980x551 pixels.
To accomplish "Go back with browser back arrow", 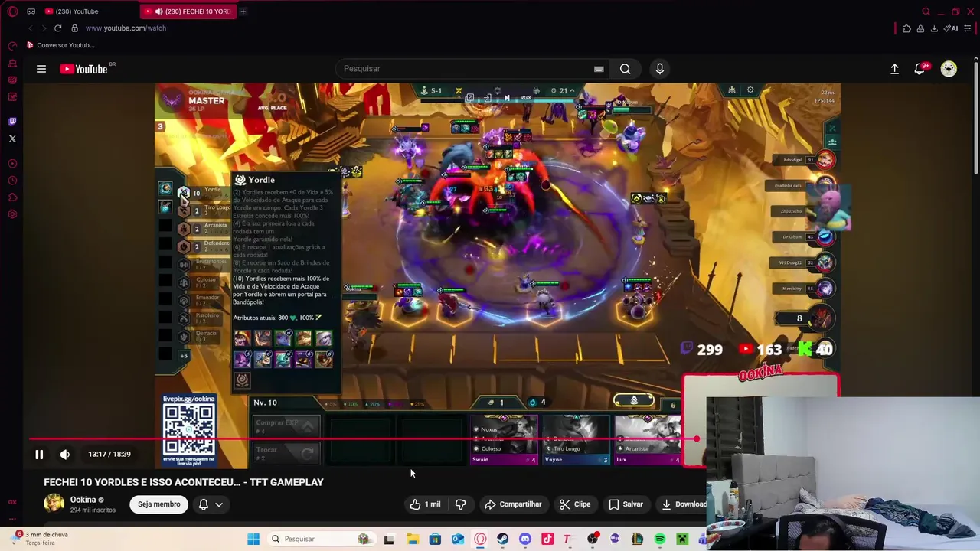I will pos(31,28).
